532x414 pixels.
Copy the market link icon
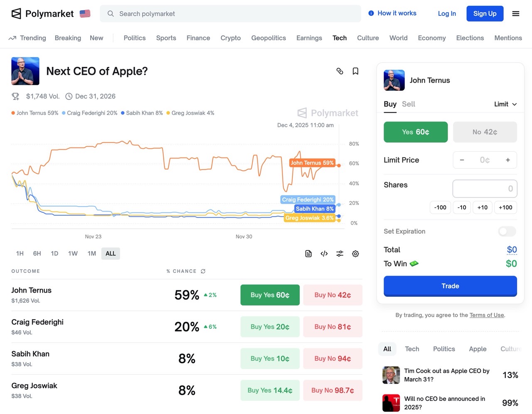pyautogui.click(x=340, y=71)
